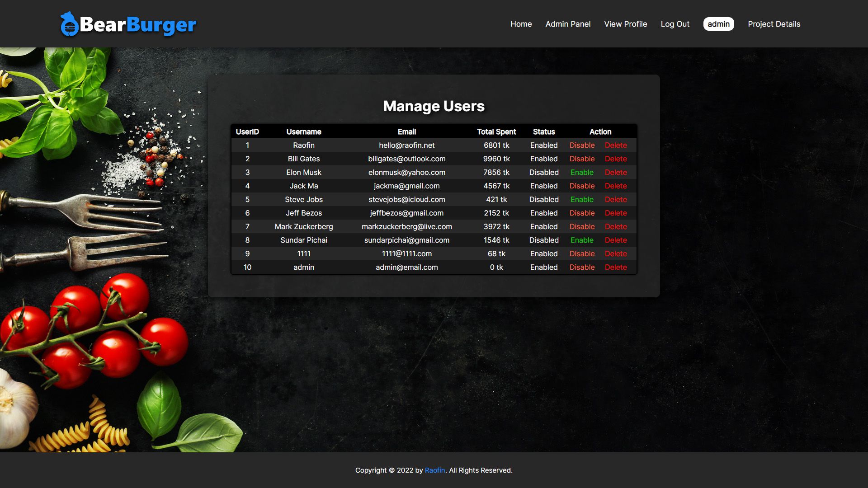Open Project Details page
Image resolution: width=868 pixels, height=488 pixels.
click(774, 24)
